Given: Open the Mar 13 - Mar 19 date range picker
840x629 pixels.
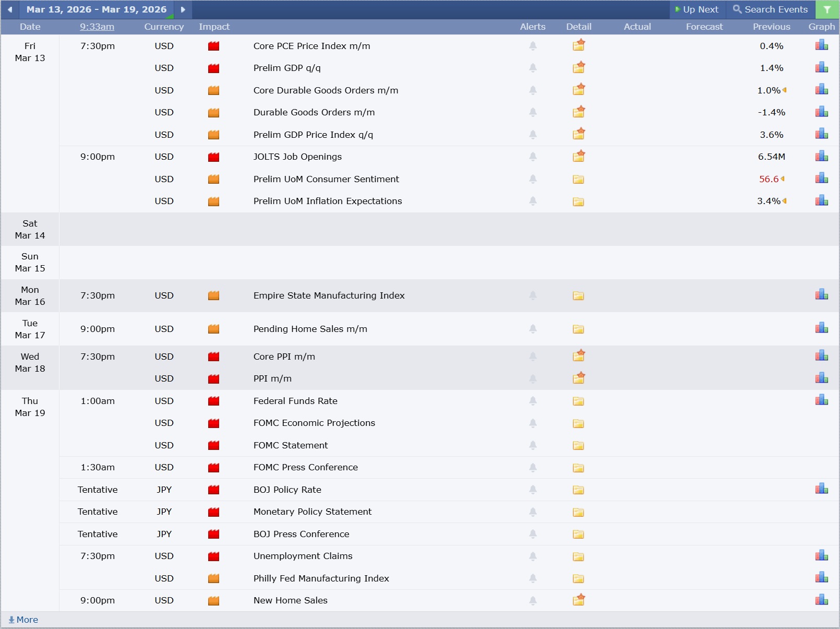Looking at the screenshot, I should tap(97, 9).
